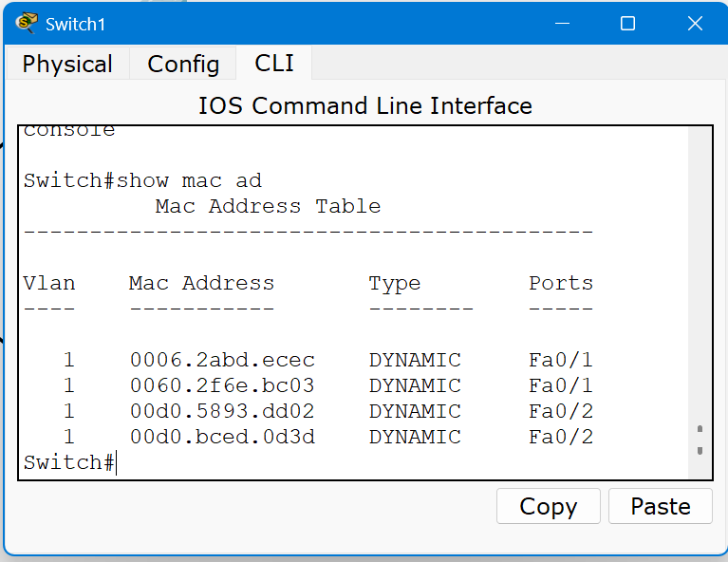Viewport: 728px width, 562px height.
Task: Click MAC address 00d0.5893.dd02 in the table
Action: tap(221, 411)
